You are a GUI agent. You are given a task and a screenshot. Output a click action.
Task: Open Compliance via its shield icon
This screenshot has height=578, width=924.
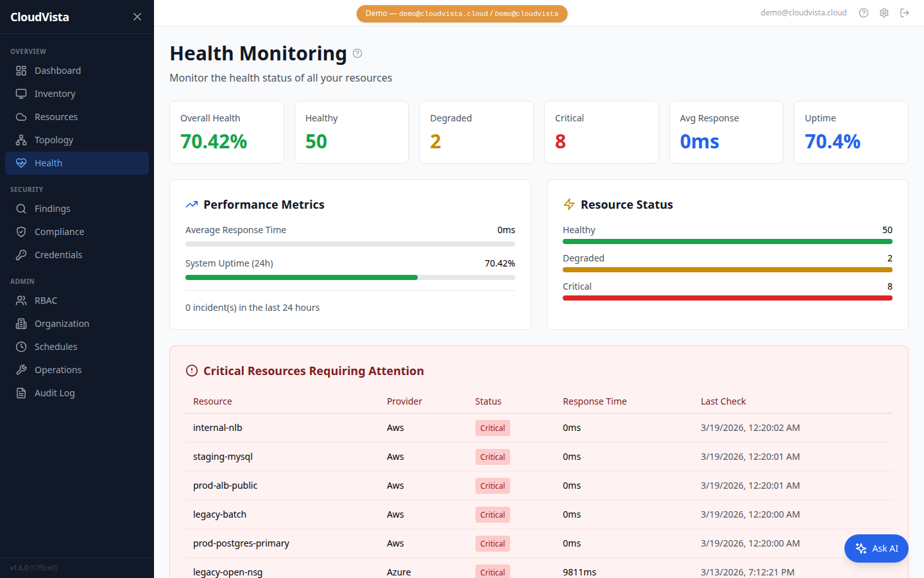point(21,231)
